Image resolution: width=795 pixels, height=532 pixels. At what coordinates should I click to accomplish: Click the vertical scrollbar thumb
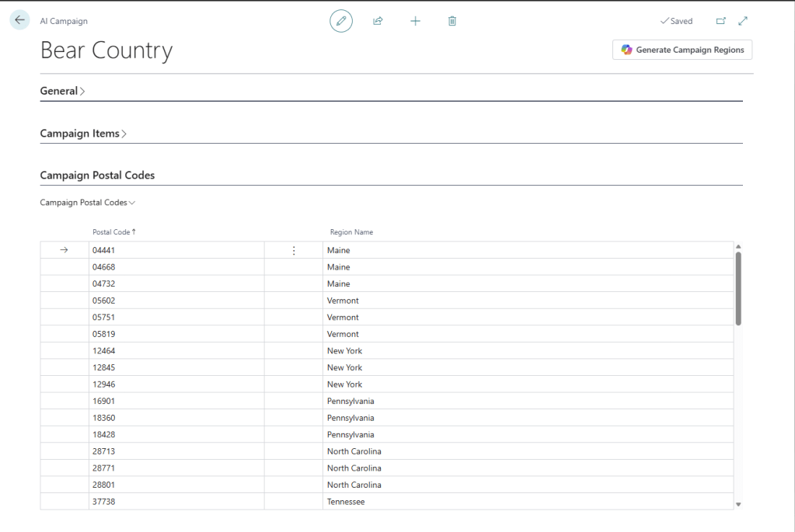[738, 287]
